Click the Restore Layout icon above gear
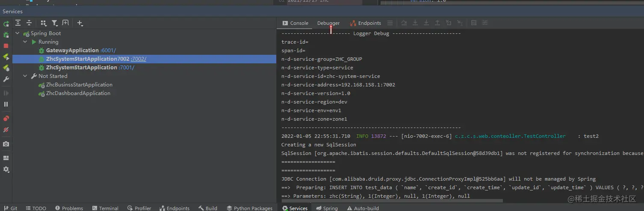 6,158
